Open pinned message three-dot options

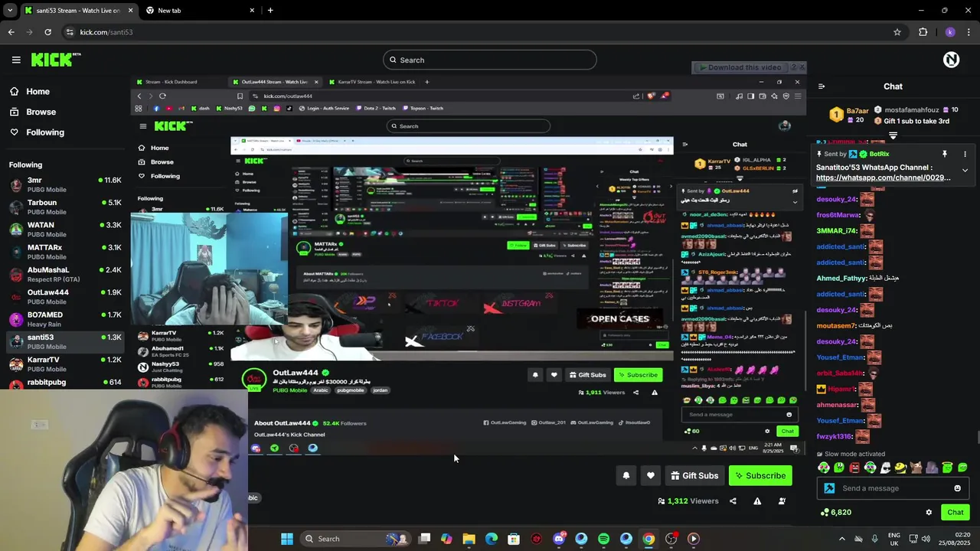[965, 154]
